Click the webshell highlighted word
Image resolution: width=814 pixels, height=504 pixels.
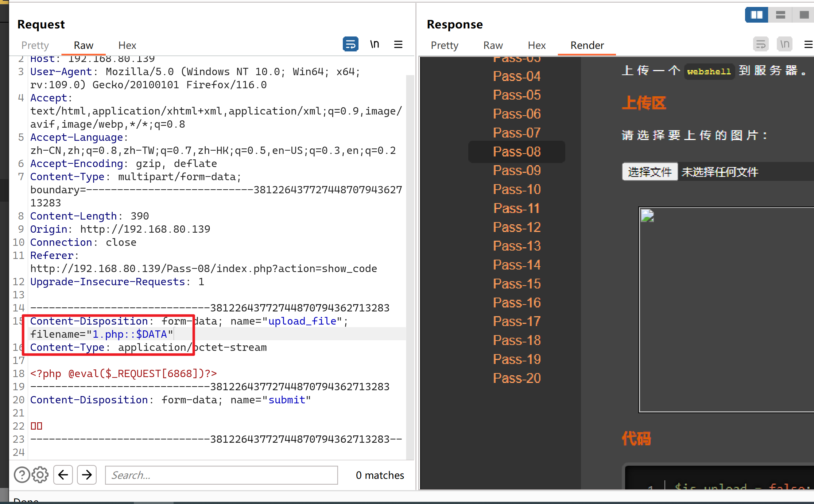(x=709, y=71)
